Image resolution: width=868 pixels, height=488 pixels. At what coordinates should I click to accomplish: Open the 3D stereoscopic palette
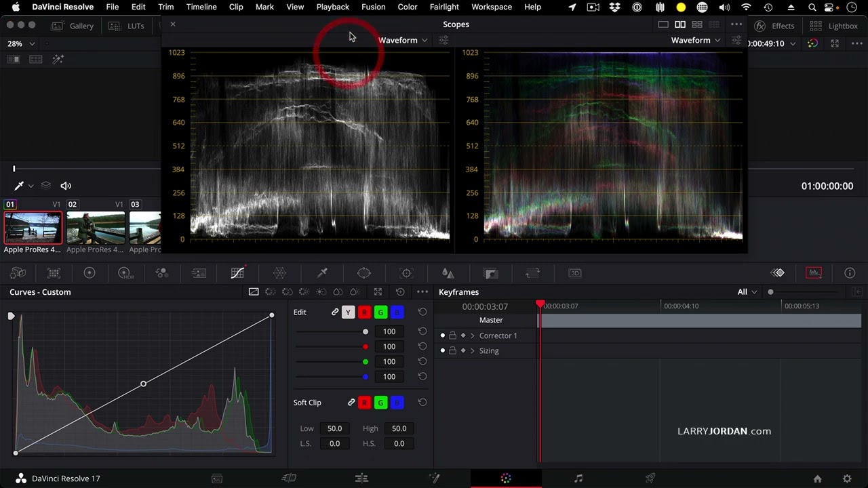(x=575, y=273)
